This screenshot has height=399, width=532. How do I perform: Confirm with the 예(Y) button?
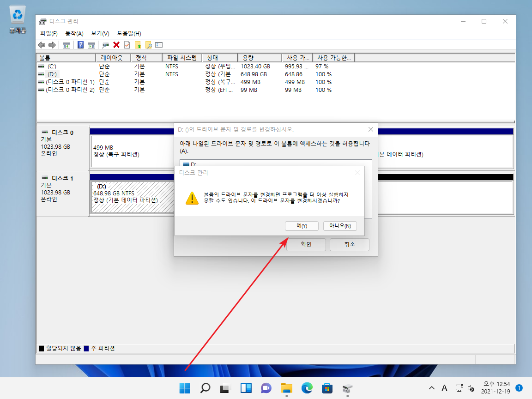302,226
